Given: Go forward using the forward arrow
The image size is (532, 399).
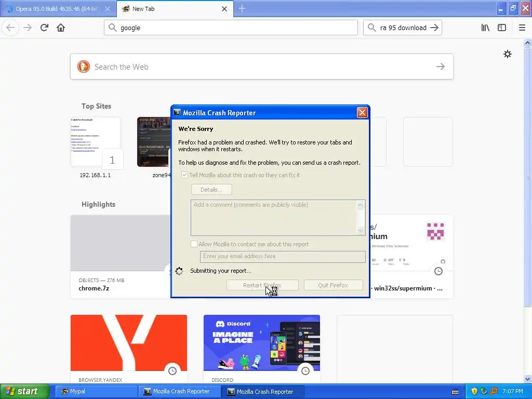Looking at the screenshot, I should click(28, 28).
